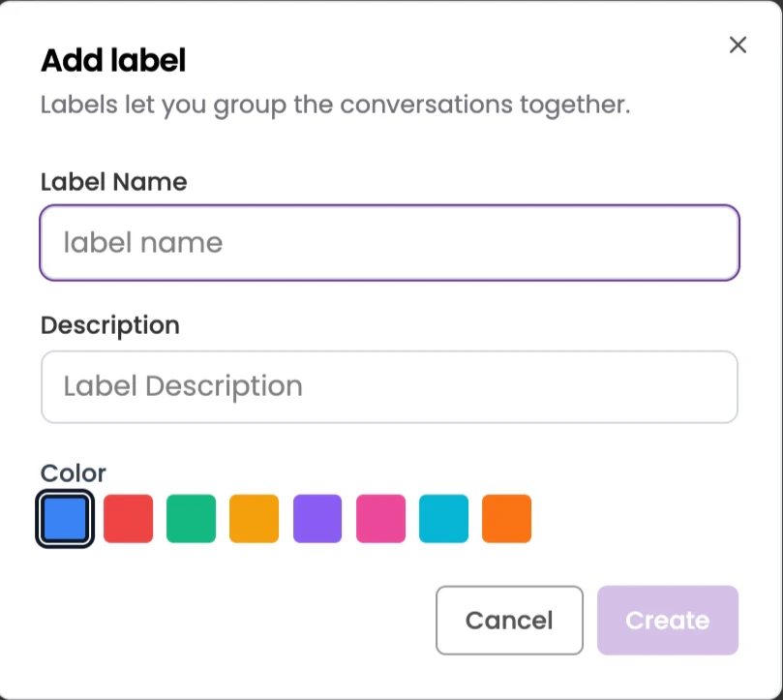
Task: Select the green color swatch
Action: pyautogui.click(x=191, y=518)
